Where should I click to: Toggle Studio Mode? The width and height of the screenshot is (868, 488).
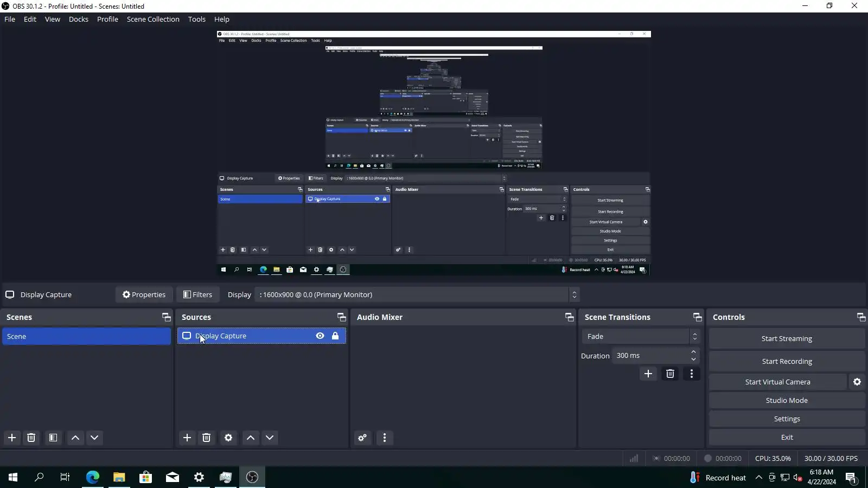787,400
